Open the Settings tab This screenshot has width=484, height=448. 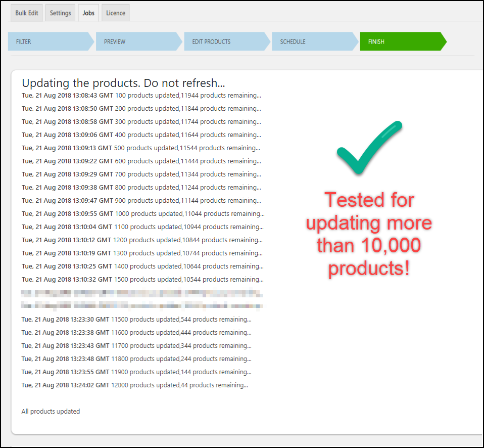[60, 13]
